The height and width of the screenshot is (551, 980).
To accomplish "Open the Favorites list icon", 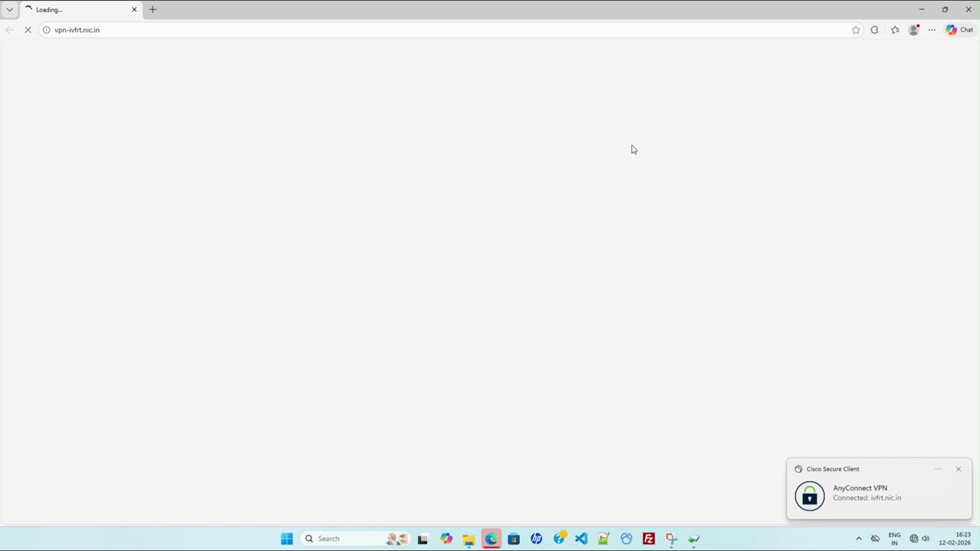I will [895, 29].
